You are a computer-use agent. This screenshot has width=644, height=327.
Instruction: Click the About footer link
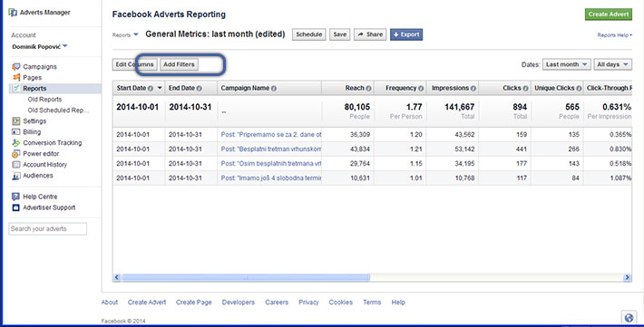coord(110,303)
